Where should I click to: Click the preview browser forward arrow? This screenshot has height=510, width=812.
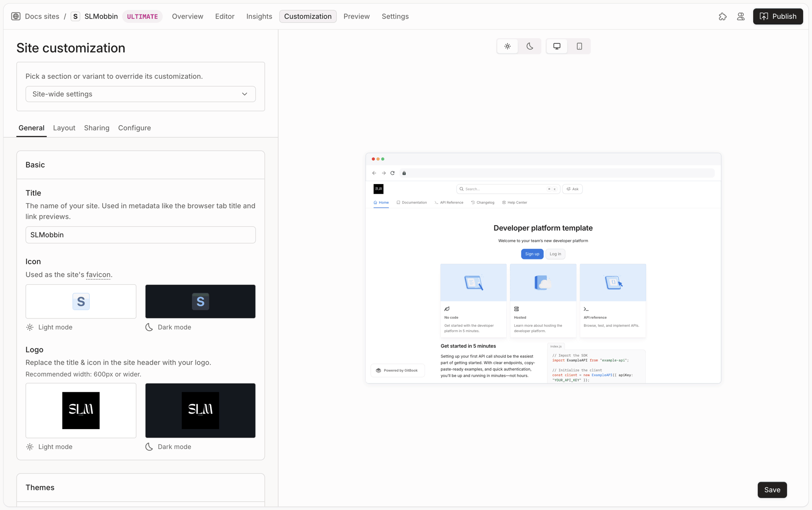(384, 173)
